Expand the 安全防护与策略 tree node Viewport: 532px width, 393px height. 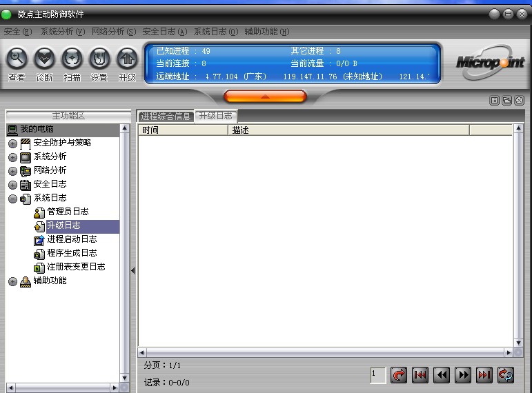pos(12,144)
